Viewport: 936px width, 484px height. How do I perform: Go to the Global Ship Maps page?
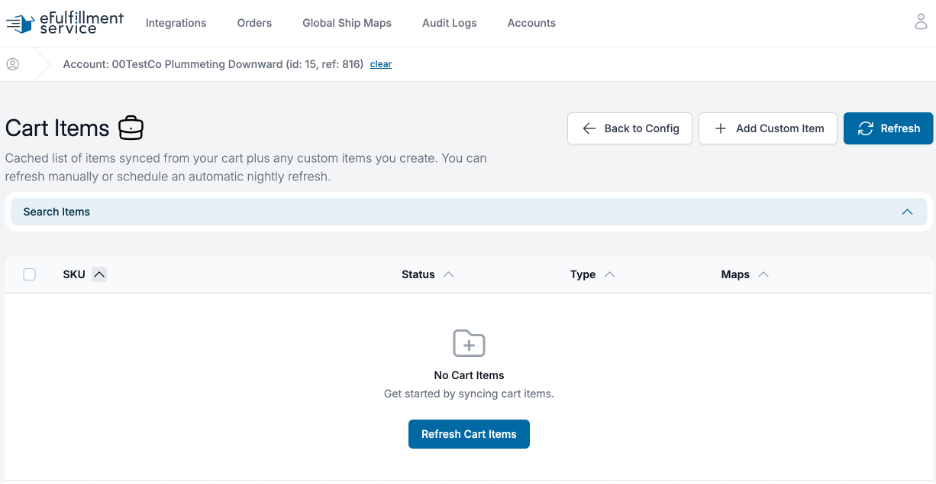click(x=347, y=23)
